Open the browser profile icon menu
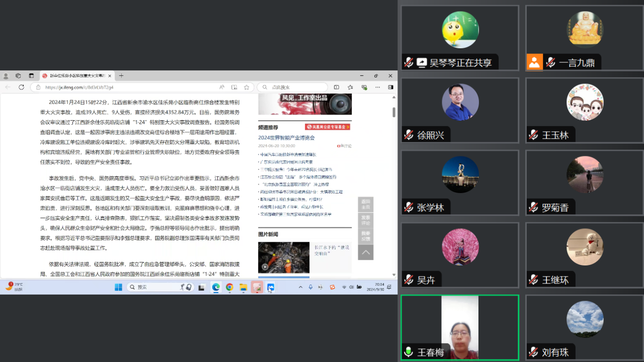 pyautogui.click(x=6, y=76)
